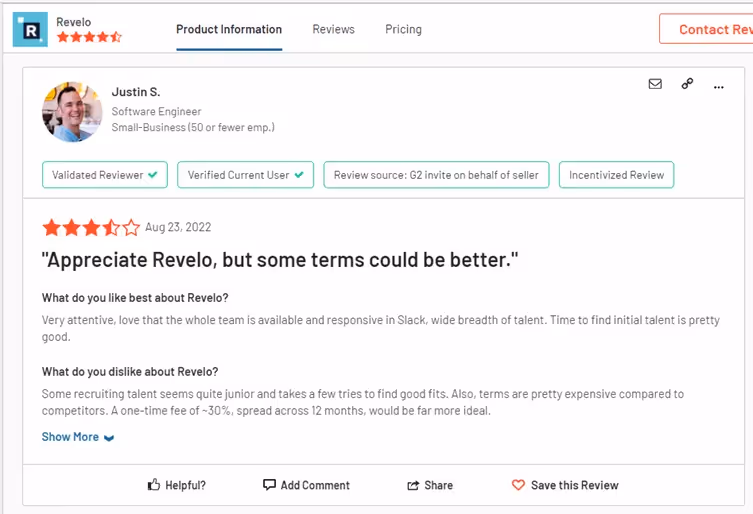Click 'What do you like best about Revelo?' heading

pos(135,298)
